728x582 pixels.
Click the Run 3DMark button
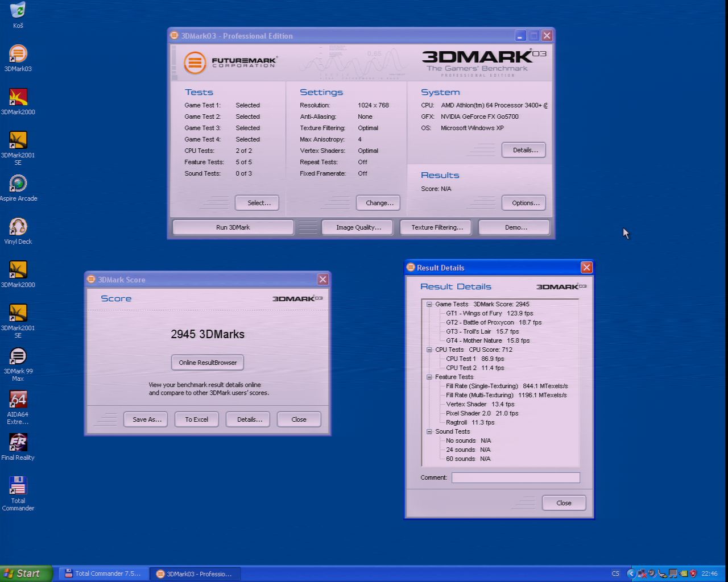[x=233, y=227]
